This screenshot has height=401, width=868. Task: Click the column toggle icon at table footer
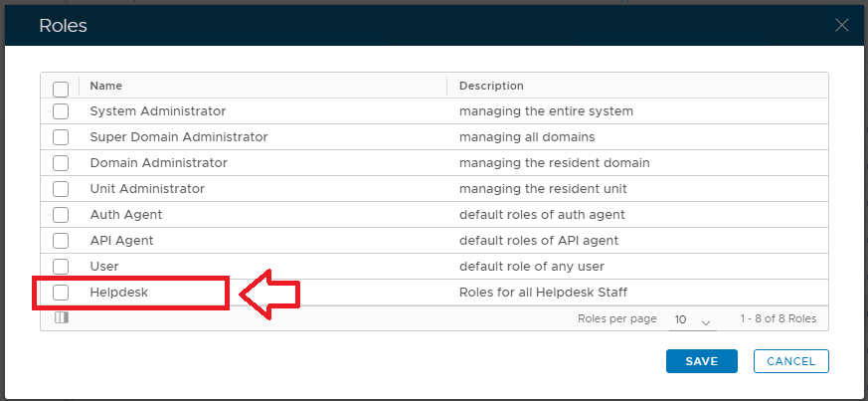pyautogui.click(x=61, y=318)
